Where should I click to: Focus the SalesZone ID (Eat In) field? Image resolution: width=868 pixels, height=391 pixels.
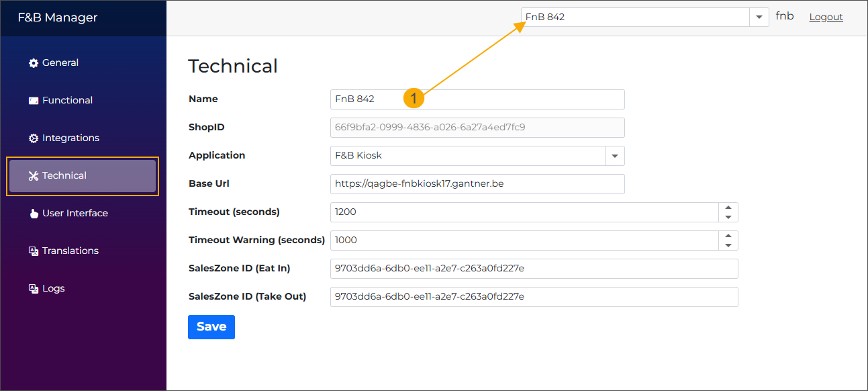click(534, 269)
